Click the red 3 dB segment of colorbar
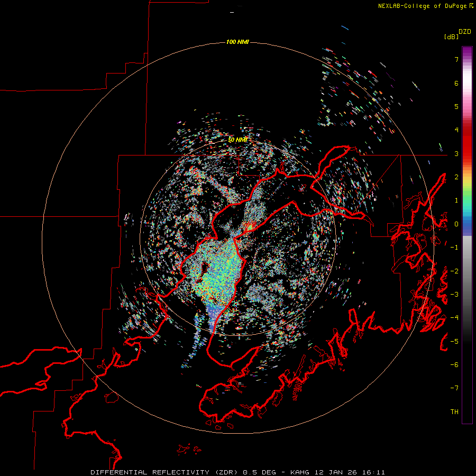The width and height of the screenshot is (476, 476). 467,153
